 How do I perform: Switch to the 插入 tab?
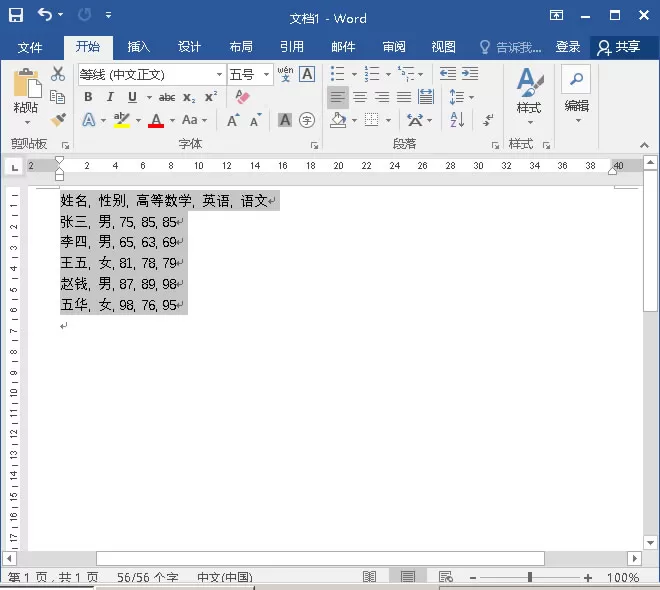tap(139, 47)
